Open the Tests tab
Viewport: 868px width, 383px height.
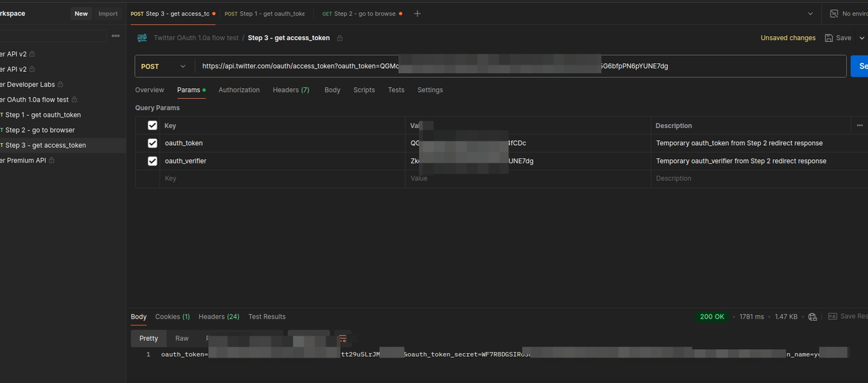point(396,90)
